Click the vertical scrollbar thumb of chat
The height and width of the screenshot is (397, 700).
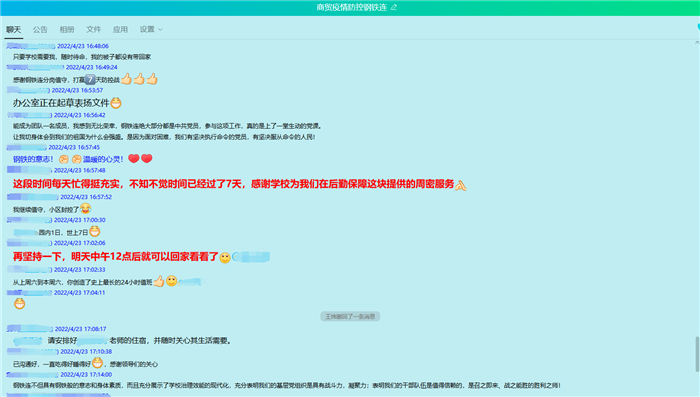(x=697, y=355)
